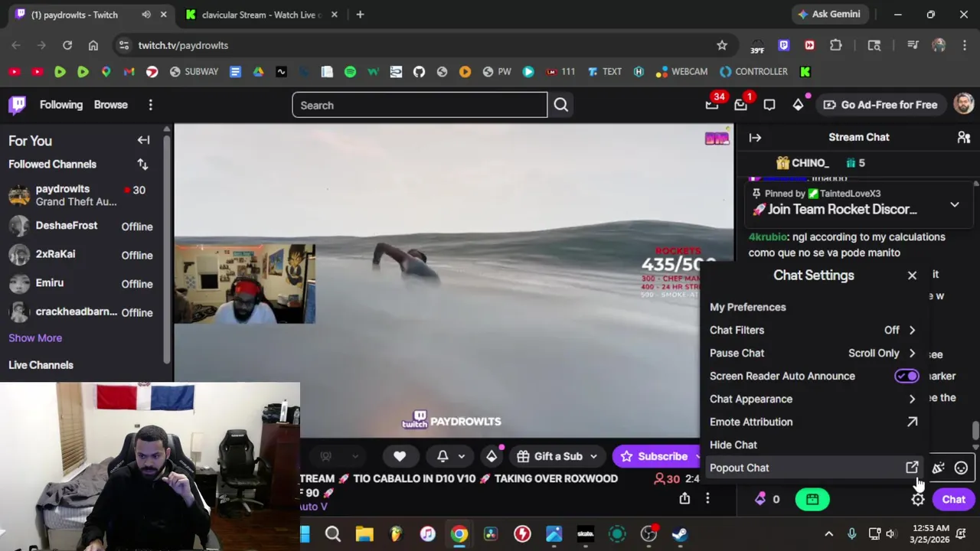
Task: Open the mail icon with badge 1
Action: point(740,105)
